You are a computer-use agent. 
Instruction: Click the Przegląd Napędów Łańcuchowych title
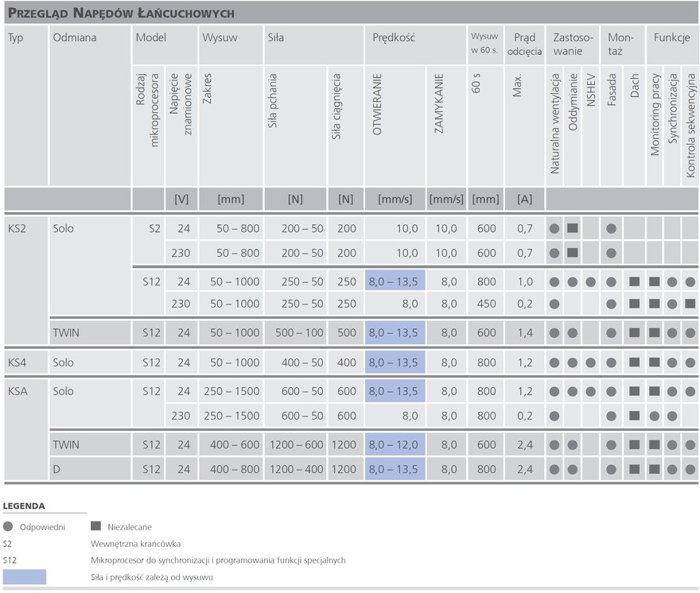tap(120, 14)
